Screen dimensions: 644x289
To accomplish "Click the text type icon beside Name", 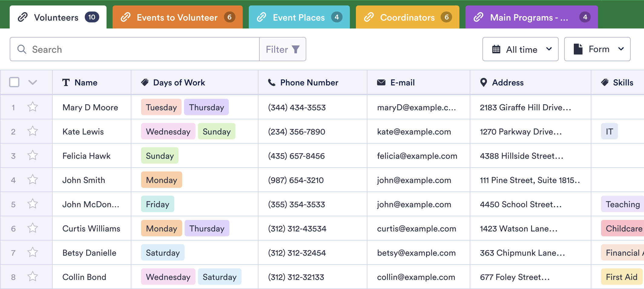I will 66,82.
